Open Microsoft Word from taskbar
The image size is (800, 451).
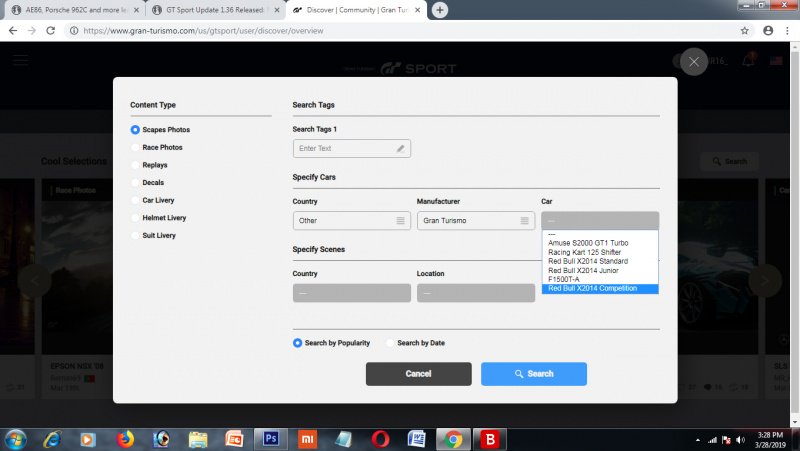coord(416,439)
